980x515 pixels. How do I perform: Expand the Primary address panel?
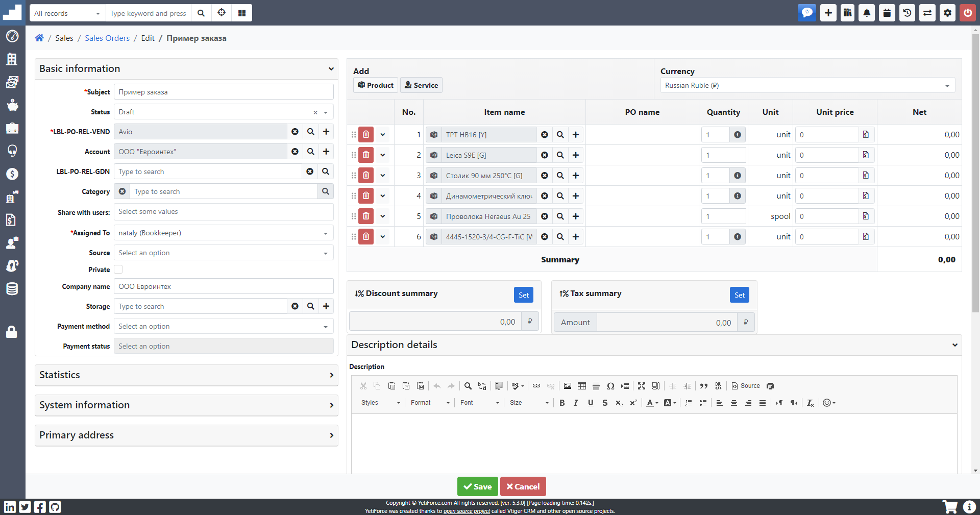pos(186,435)
